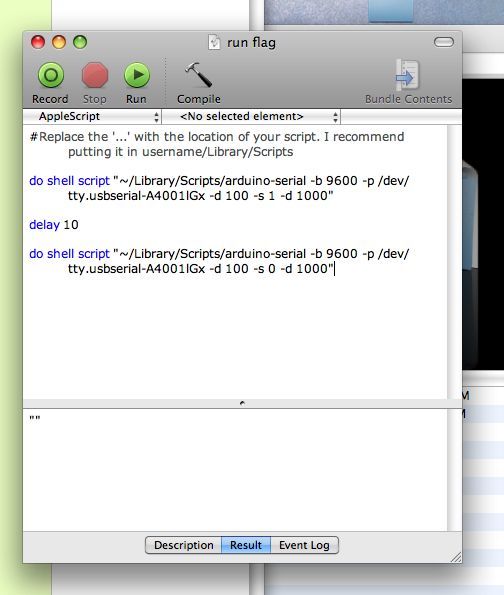Run the script with the Run button
504x595 pixels.
pyautogui.click(x=137, y=75)
